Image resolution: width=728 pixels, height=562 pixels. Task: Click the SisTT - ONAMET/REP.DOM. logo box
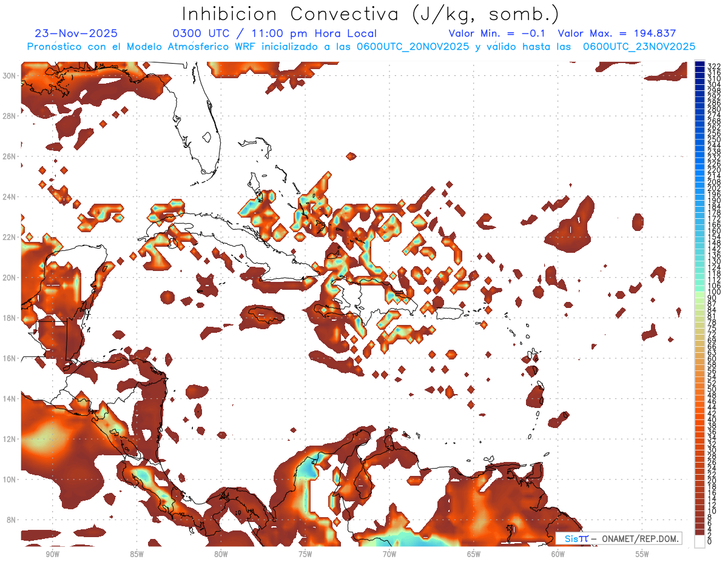619,538
